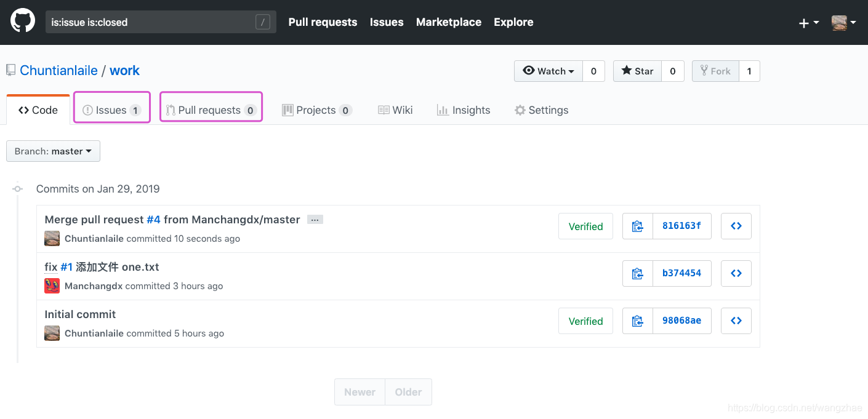This screenshot has height=419, width=868.
Task: Open the watchers count next to Watch
Action: click(593, 71)
